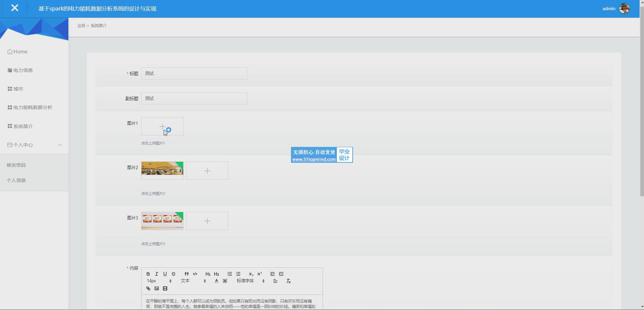The image size is (644, 310).
Task: Open the 标准字体 font family dropdown
Action: click(250, 281)
